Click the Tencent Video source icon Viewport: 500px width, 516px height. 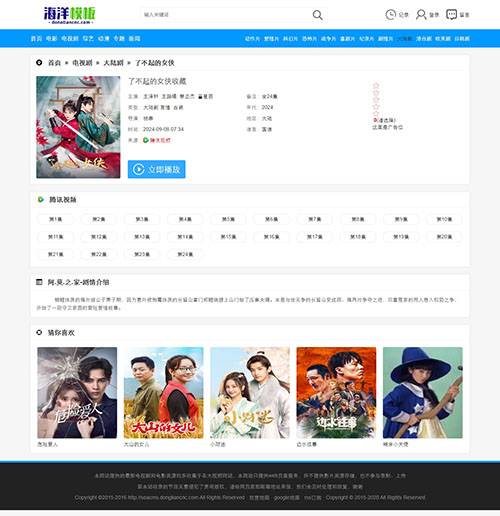[146, 140]
